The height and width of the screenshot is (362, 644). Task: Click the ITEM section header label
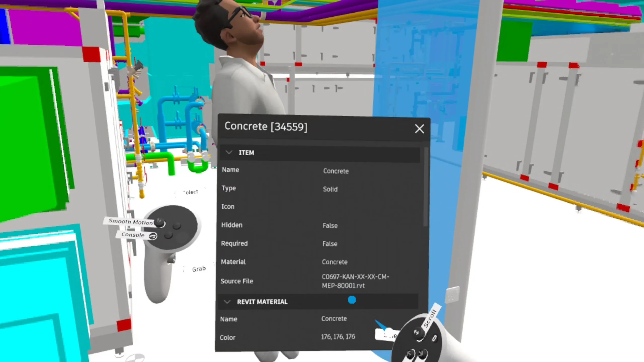[246, 153]
